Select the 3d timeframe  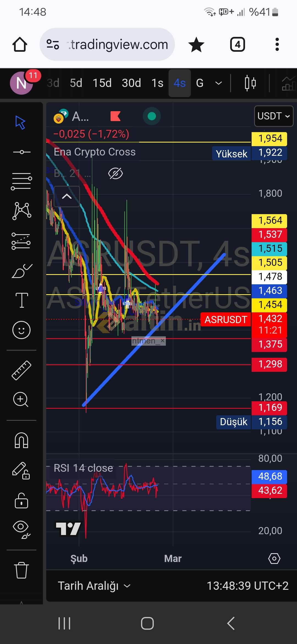coord(53,83)
